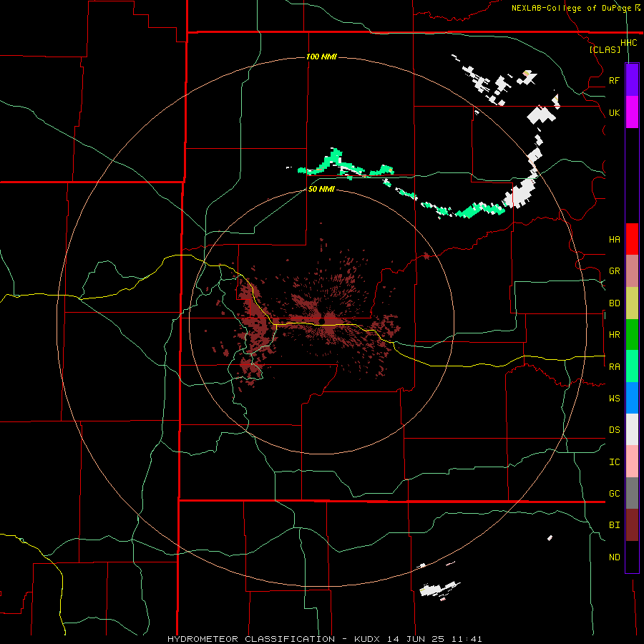Click the blue WS legend swatch
Image resolution: width=644 pixels, height=644 pixels.
tap(632, 398)
